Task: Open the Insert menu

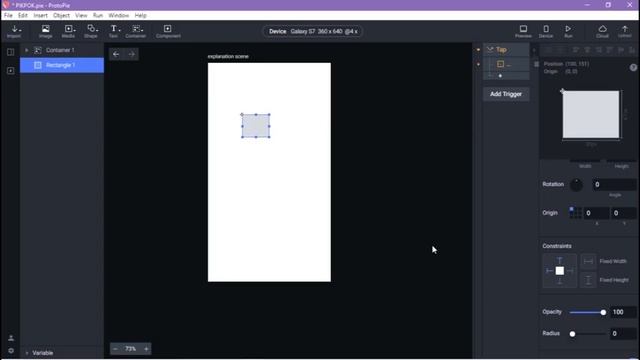Action: [40, 16]
